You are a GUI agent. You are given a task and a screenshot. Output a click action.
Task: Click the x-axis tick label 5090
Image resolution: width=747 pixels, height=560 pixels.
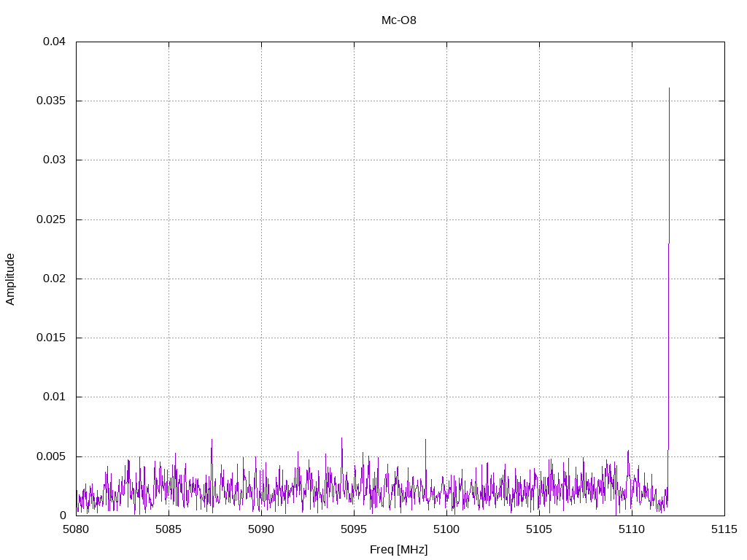[261, 529]
